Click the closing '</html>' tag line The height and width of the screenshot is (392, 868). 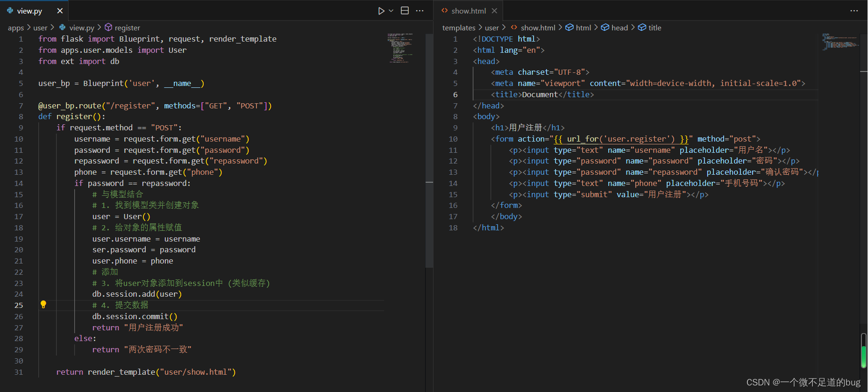pyautogui.click(x=488, y=228)
